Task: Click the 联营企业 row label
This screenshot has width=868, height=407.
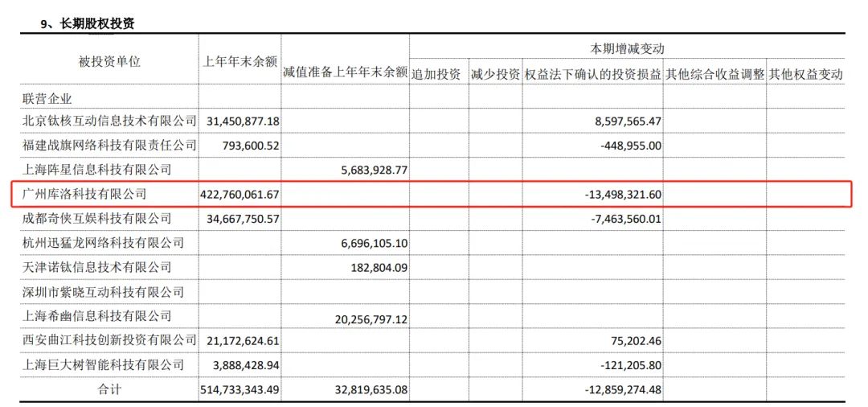Action: click(47, 99)
